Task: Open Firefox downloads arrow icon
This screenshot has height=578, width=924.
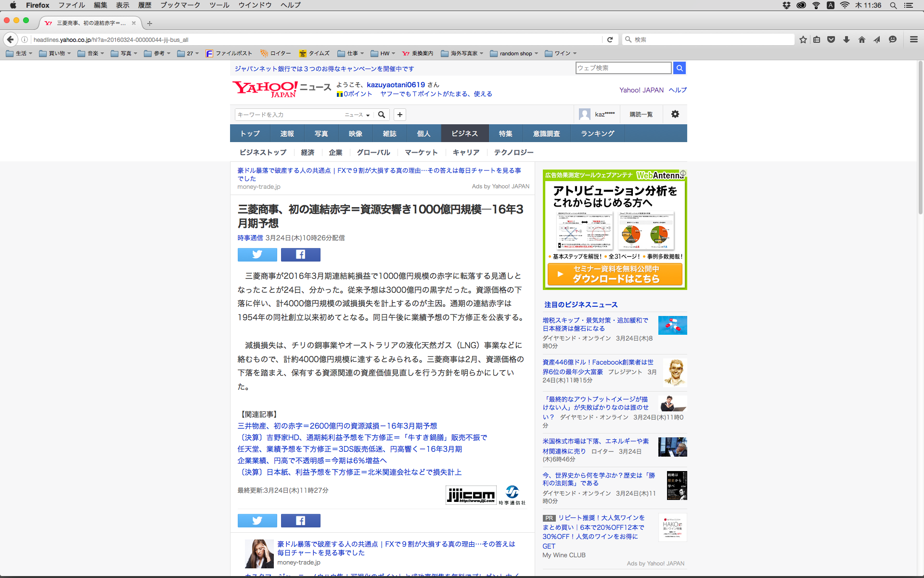Action: tap(846, 39)
